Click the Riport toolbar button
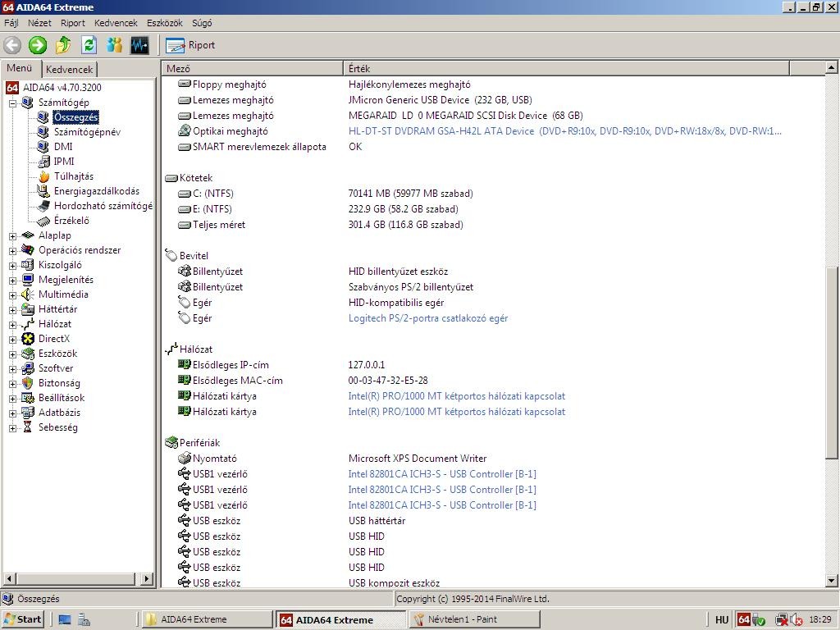 pyautogui.click(x=190, y=46)
